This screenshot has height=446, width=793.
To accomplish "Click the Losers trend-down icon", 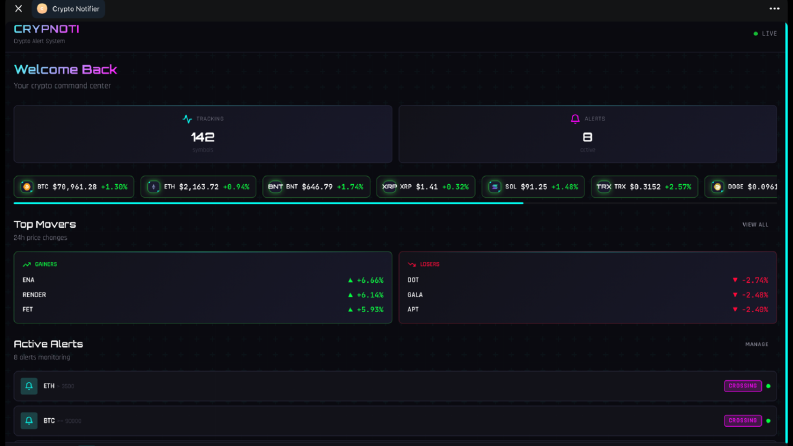I will coord(412,264).
